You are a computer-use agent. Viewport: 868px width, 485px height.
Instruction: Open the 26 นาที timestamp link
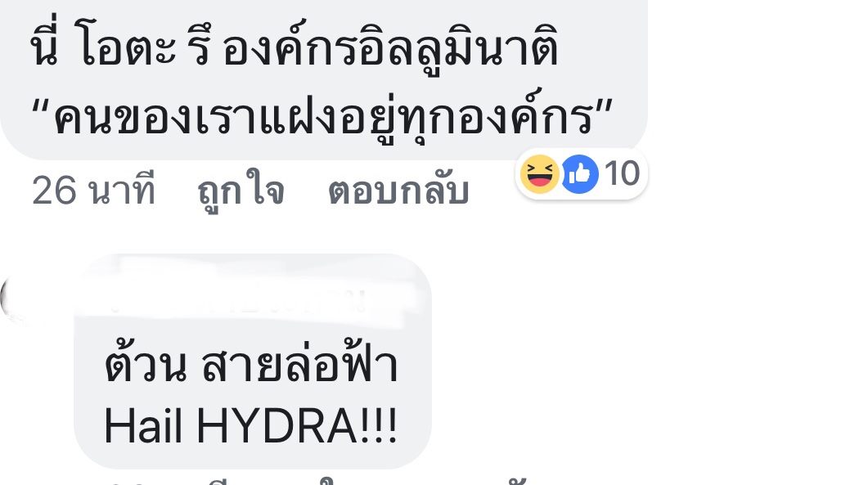pos(93,191)
